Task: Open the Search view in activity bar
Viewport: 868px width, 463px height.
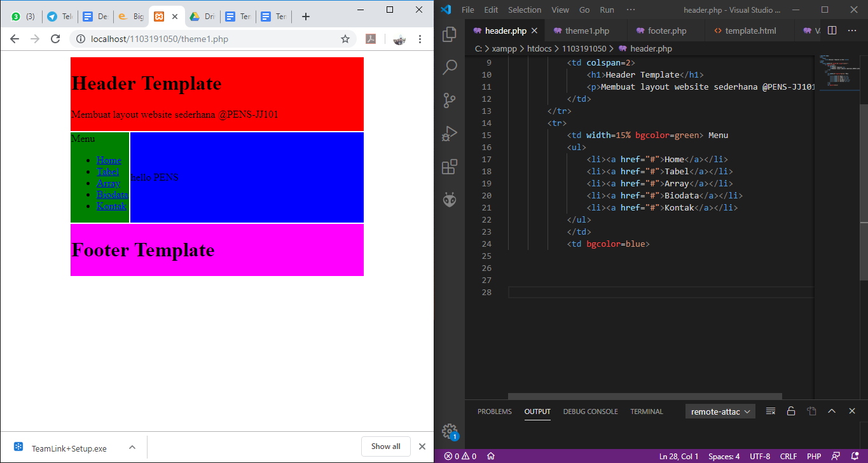Action: pyautogui.click(x=450, y=67)
